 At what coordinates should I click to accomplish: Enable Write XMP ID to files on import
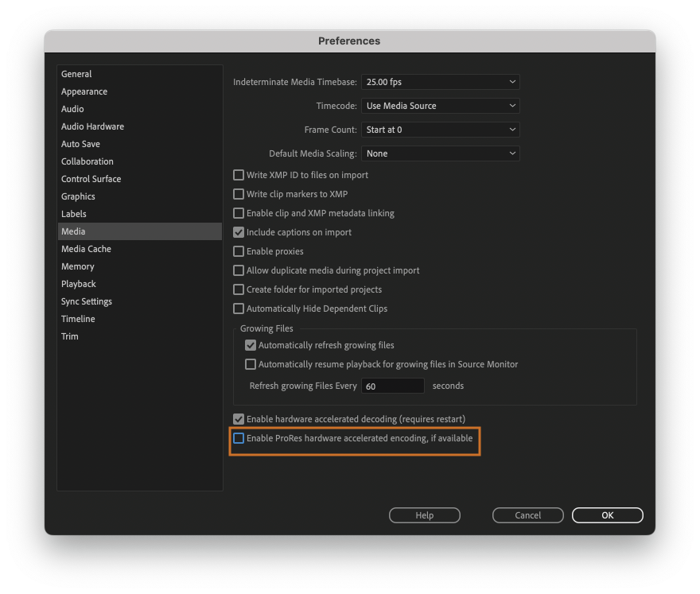point(239,175)
